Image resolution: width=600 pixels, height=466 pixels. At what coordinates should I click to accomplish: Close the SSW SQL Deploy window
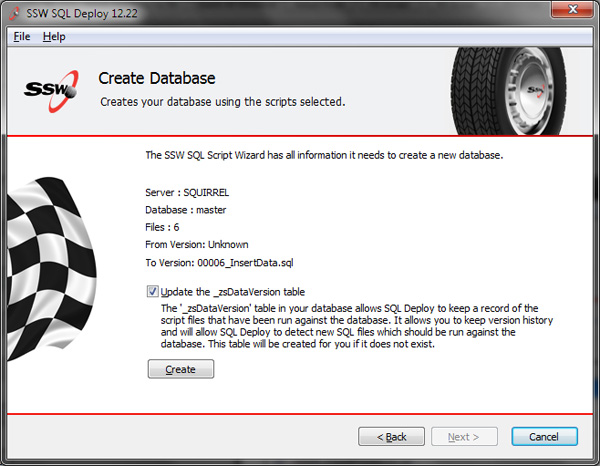572,9
